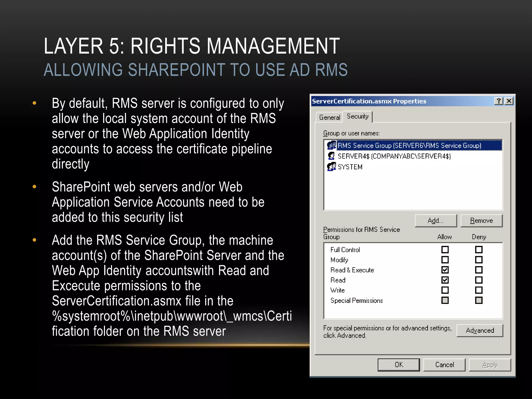The image size is (532, 399).
Task: Select the Security tab
Action: pyautogui.click(x=358, y=116)
